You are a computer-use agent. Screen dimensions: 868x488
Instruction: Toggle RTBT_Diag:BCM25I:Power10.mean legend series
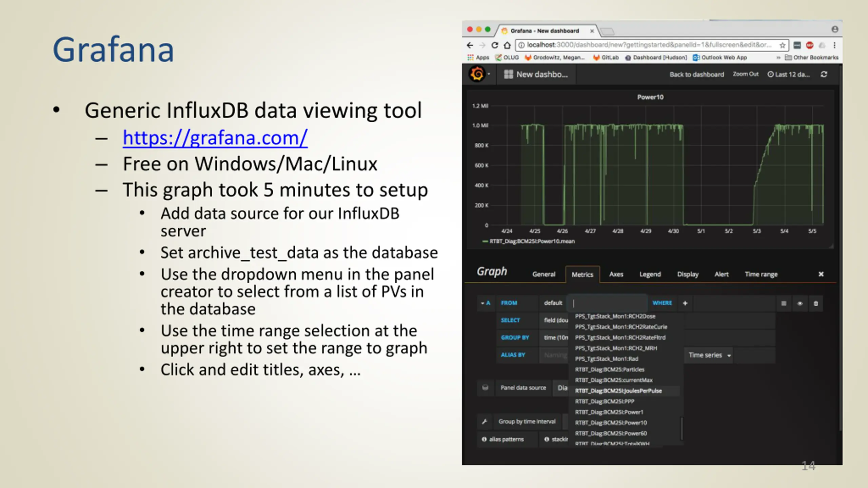532,241
